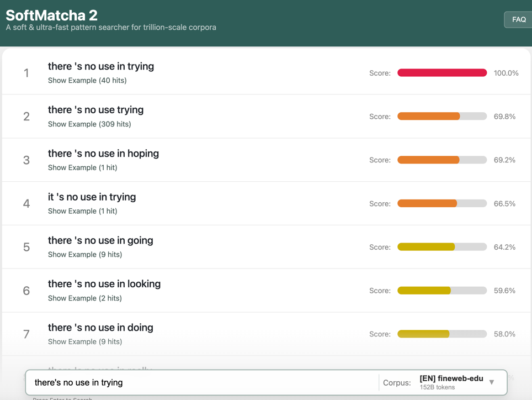The image size is (532, 400).
Task: Click the "152B tokens" label
Action: pyautogui.click(x=437, y=387)
